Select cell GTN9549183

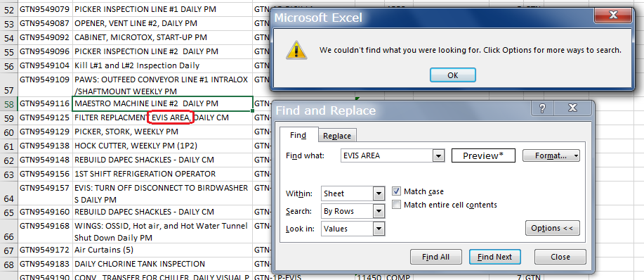pos(45,264)
